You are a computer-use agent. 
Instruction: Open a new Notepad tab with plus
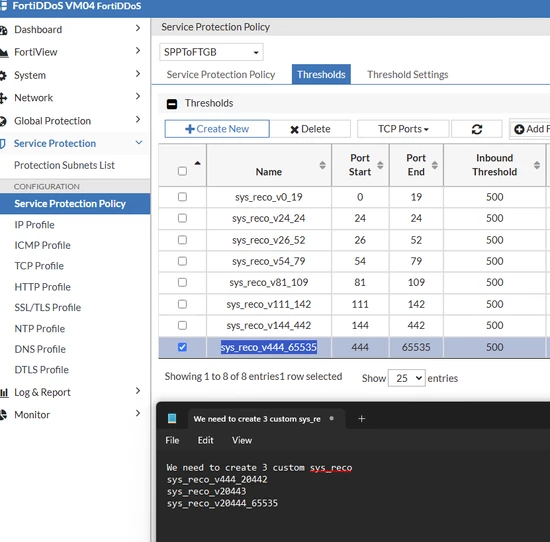click(362, 419)
